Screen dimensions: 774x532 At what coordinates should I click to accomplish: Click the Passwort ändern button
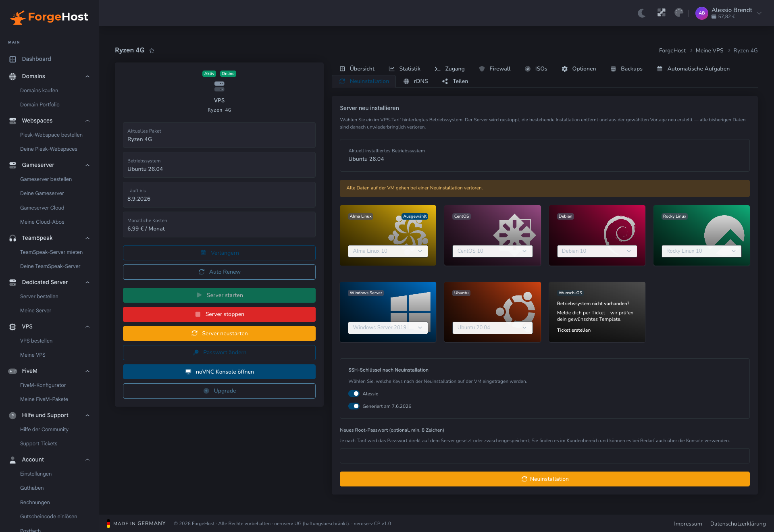pos(219,353)
